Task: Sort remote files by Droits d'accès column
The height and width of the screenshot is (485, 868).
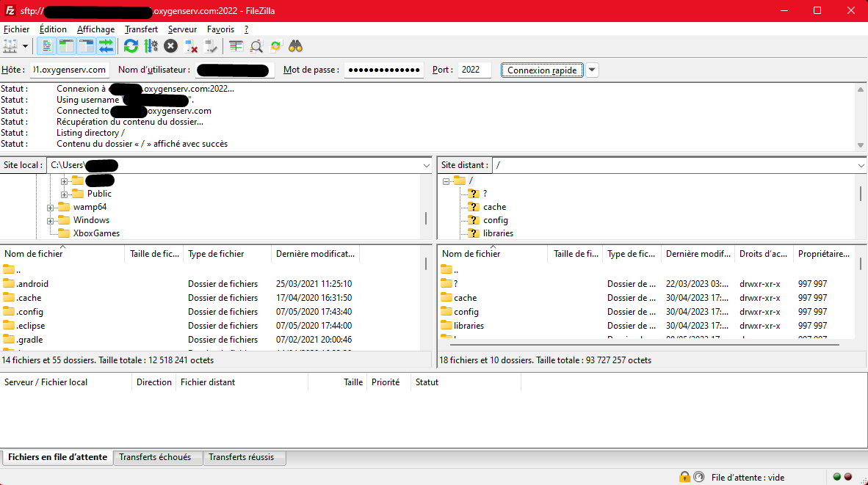Action: click(x=763, y=254)
